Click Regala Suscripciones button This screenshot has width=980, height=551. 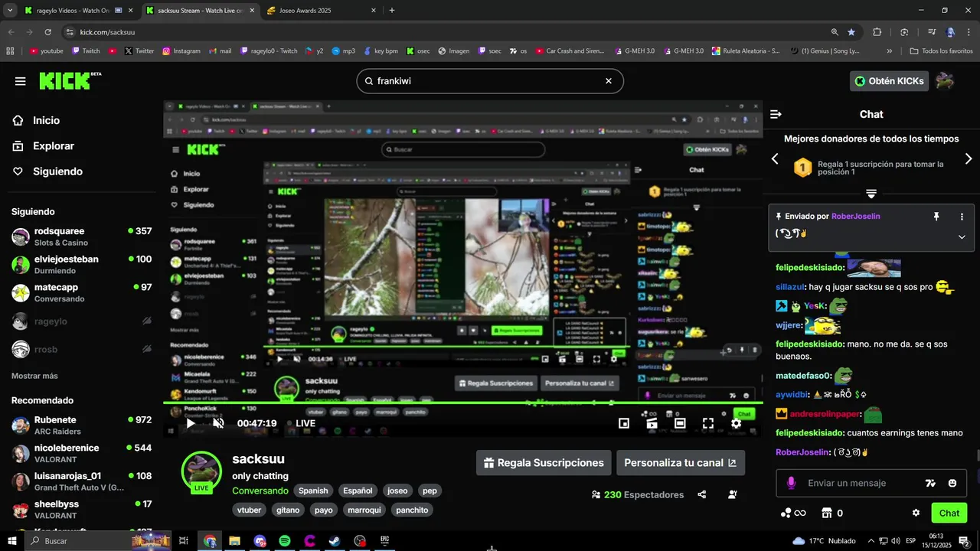click(x=544, y=463)
